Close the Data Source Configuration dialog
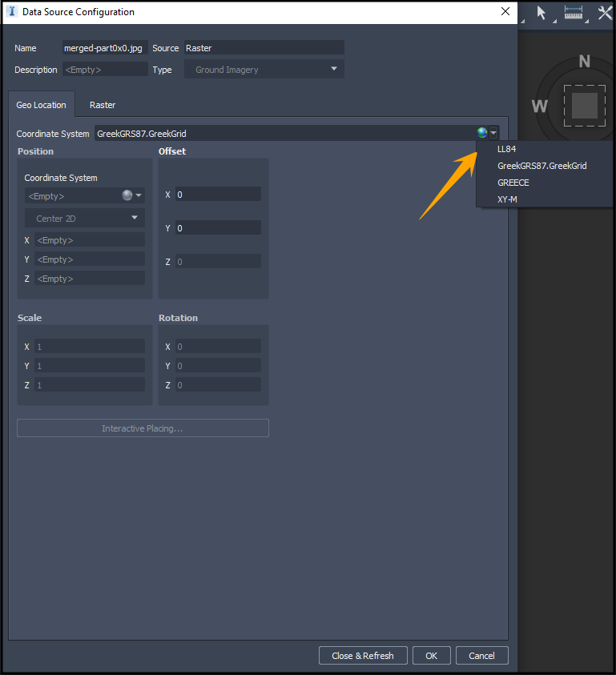The height and width of the screenshot is (675, 616). pos(505,12)
